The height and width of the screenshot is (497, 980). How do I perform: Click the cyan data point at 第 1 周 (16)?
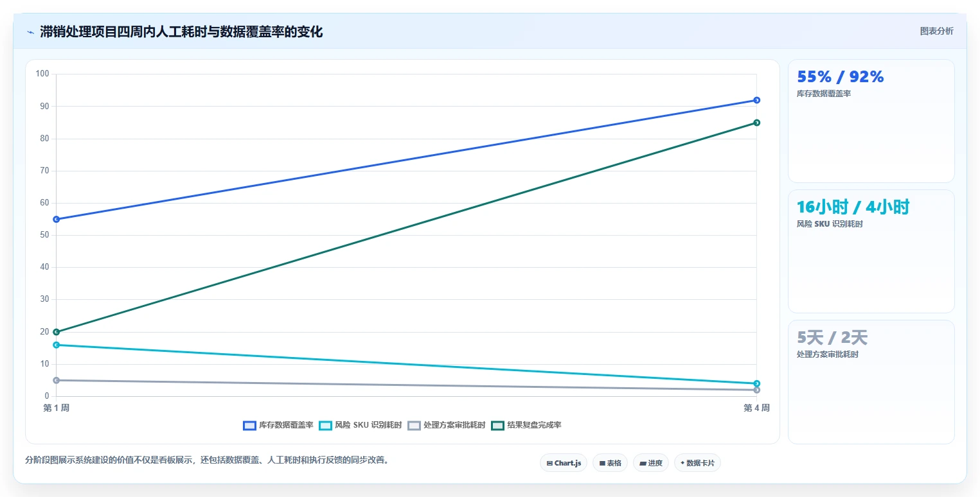[57, 345]
